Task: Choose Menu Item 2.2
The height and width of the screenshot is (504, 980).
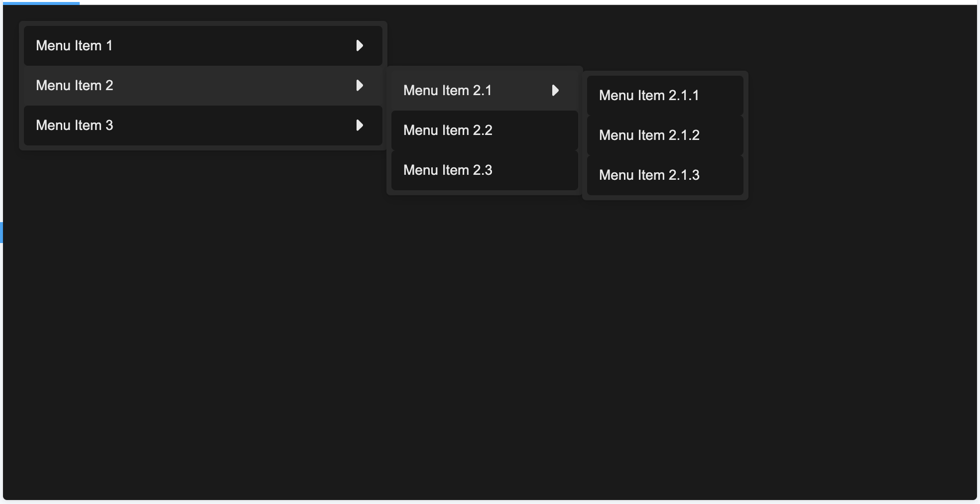Action: click(485, 130)
